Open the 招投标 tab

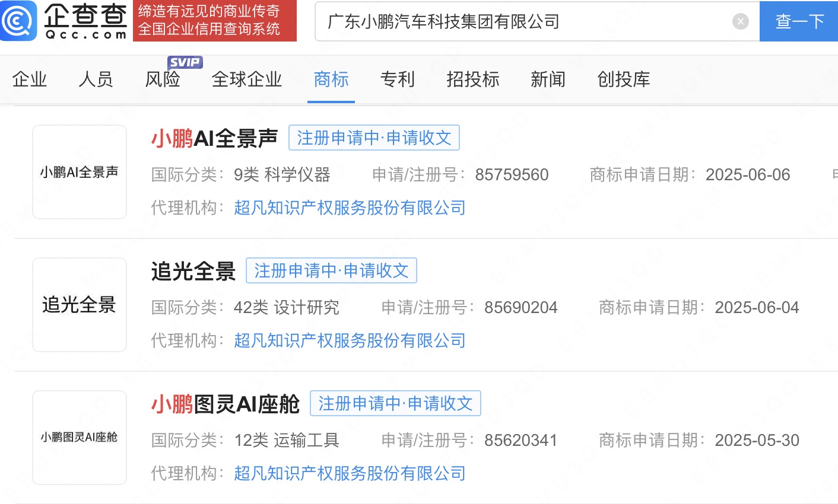[x=473, y=79]
